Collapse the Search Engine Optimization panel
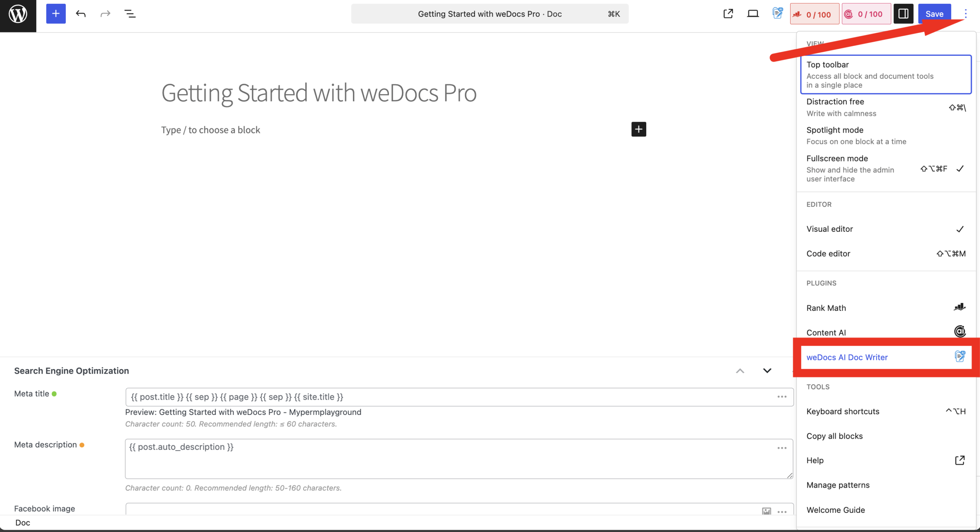The height and width of the screenshot is (532, 980). tap(740, 371)
